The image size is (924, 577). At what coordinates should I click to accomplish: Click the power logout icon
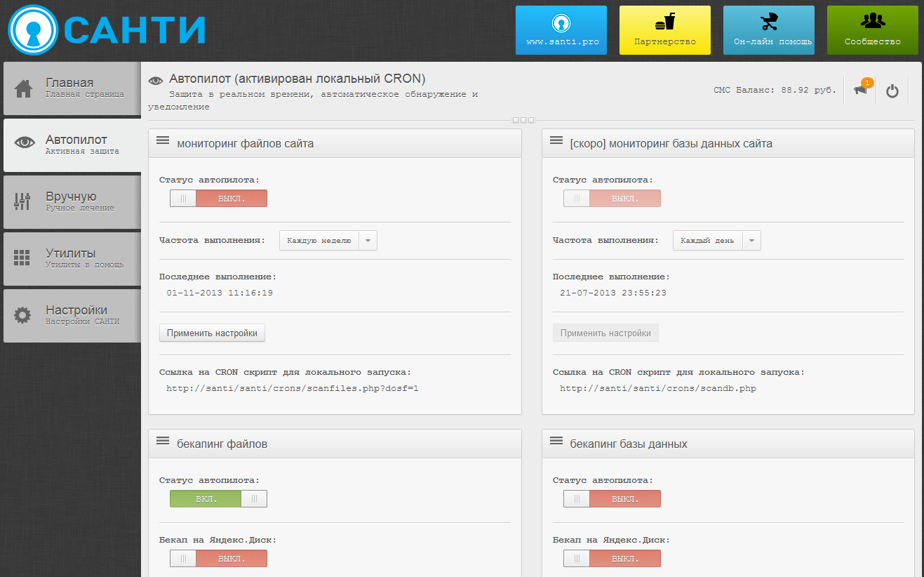(x=892, y=91)
